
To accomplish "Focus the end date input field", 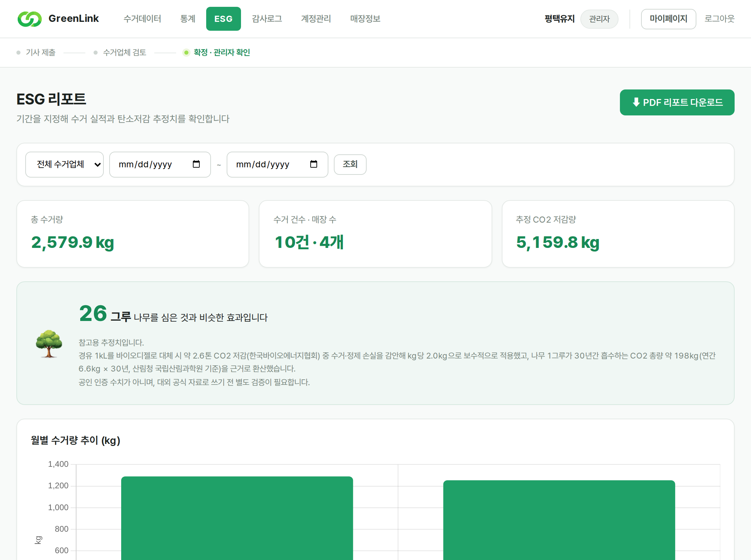I will [278, 164].
